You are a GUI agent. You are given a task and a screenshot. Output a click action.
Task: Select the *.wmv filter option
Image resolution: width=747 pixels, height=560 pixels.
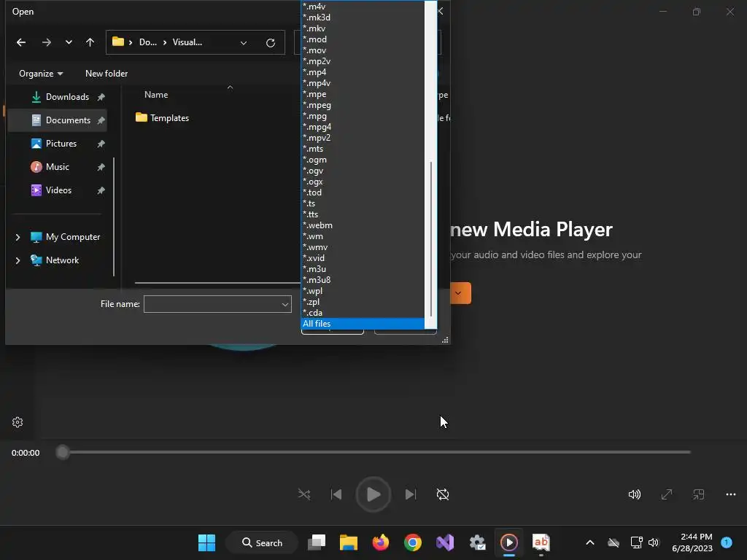pos(363,247)
